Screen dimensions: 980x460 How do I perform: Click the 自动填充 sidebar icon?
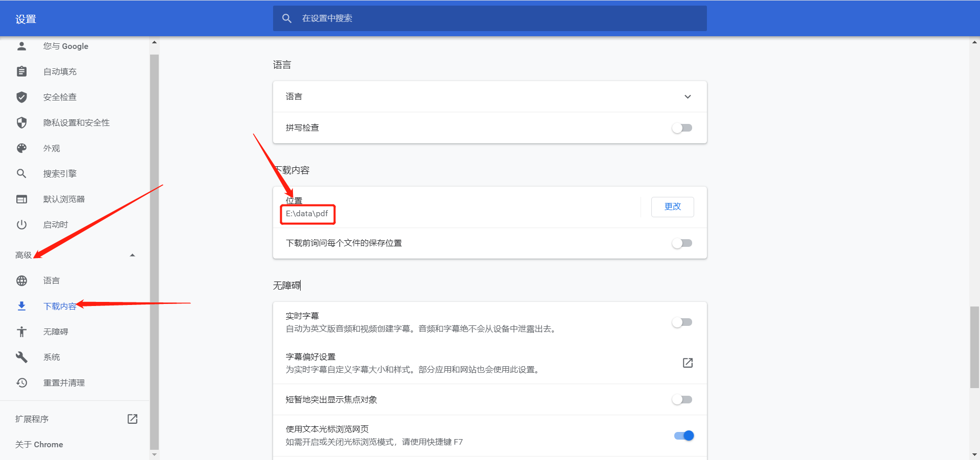pos(21,71)
